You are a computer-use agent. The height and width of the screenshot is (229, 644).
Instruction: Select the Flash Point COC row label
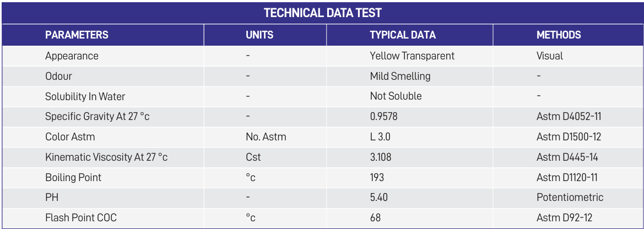click(x=81, y=218)
